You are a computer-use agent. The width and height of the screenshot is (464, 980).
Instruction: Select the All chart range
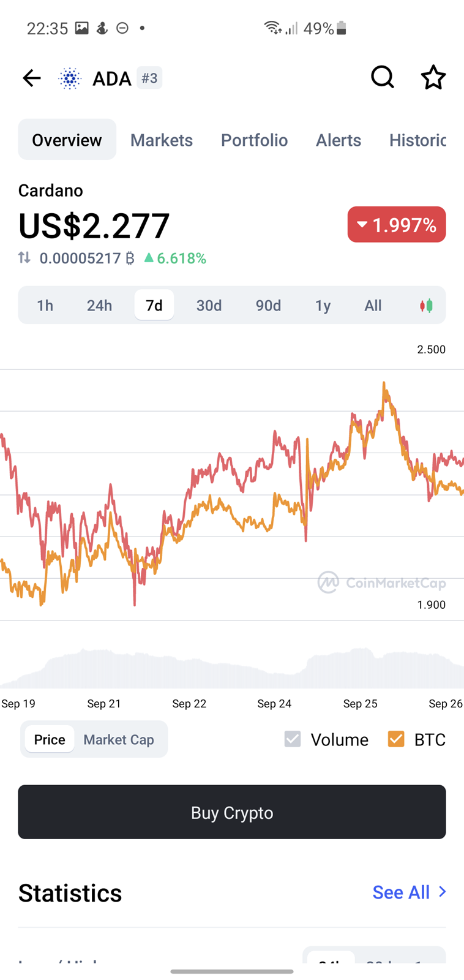click(x=373, y=305)
